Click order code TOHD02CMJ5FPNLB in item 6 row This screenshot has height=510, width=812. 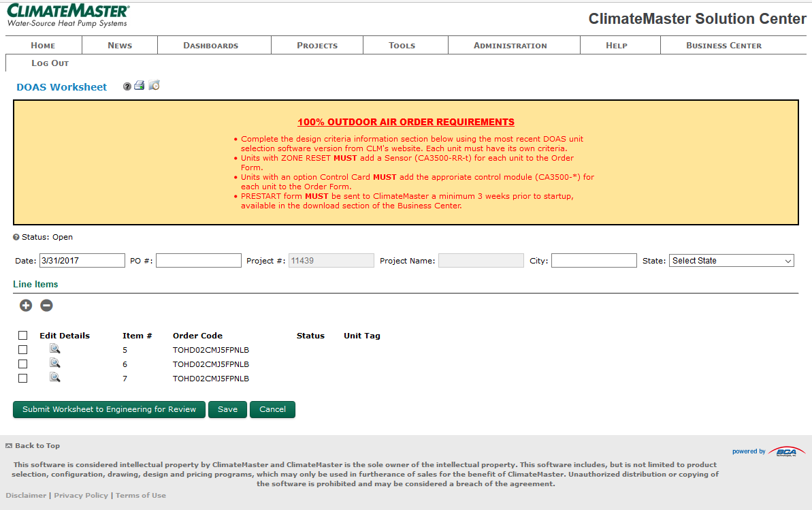(211, 364)
